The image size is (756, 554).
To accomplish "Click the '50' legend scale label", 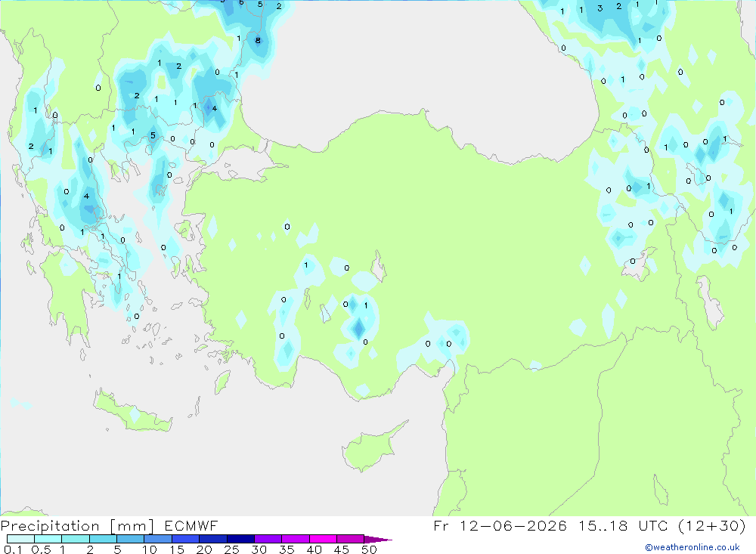I will click(x=369, y=549).
